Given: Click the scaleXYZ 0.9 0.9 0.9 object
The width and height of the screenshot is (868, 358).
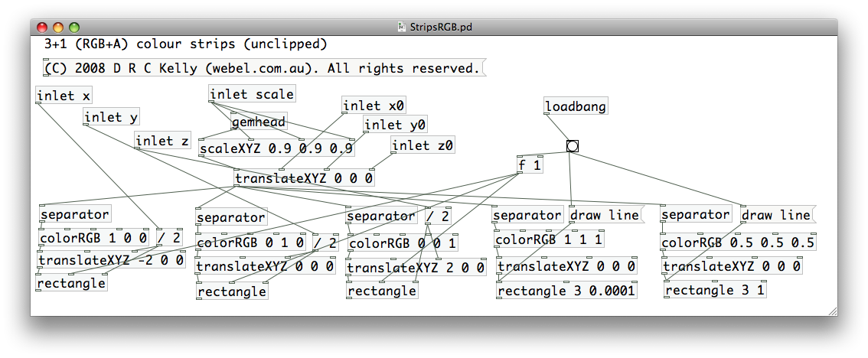Looking at the screenshot, I should tap(276, 148).
